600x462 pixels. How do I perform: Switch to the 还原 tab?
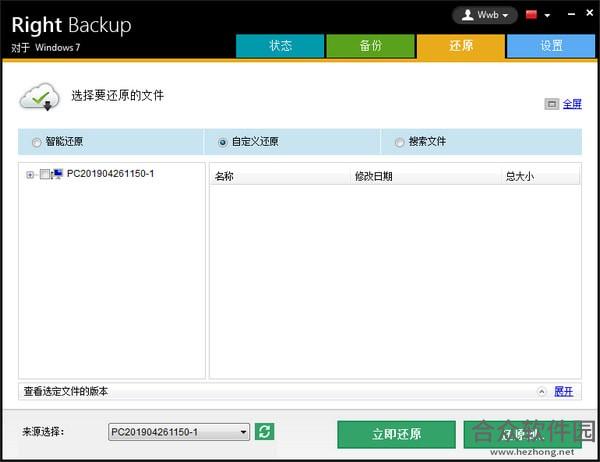(x=461, y=46)
